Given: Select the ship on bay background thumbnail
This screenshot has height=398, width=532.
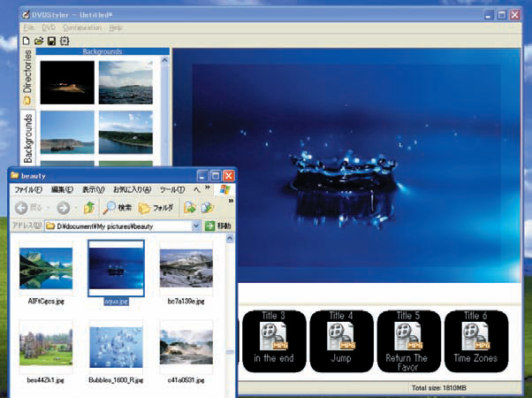Looking at the screenshot, I should coord(67,133).
